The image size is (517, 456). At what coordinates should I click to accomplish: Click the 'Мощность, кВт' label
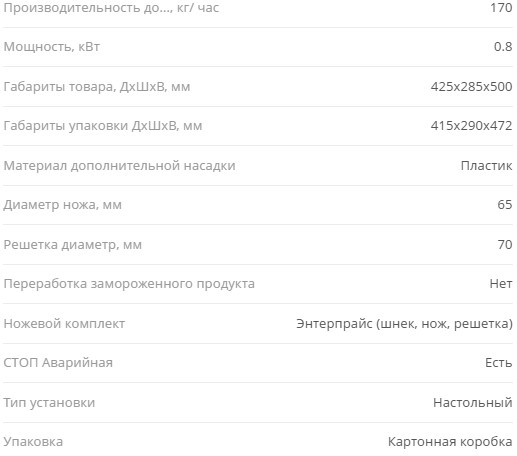[52, 47]
